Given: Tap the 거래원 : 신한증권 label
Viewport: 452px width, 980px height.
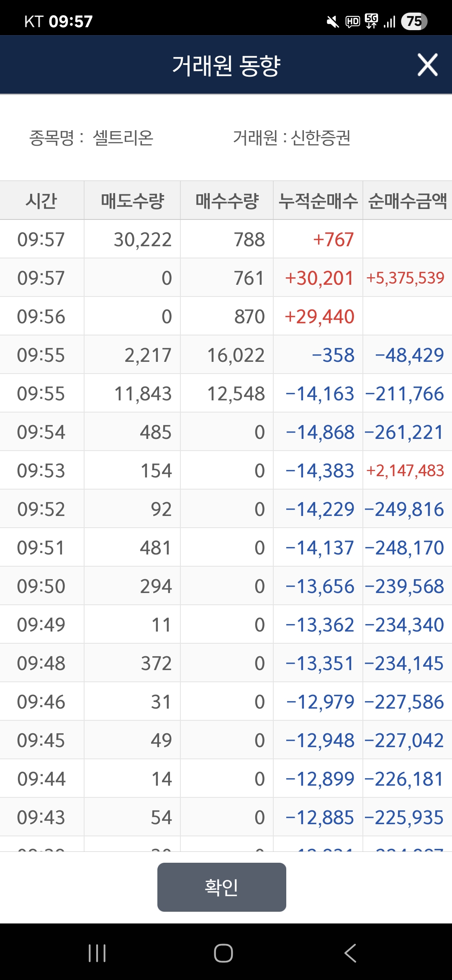Looking at the screenshot, I should (x=292, y=137).
